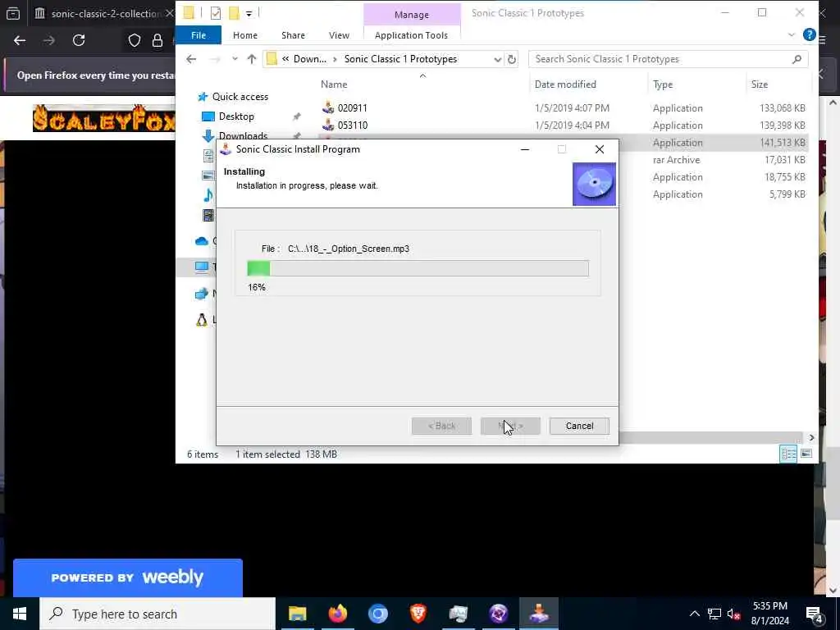The image size is (840, 630).
Task: Open File Explorer from taskbar
Action: tap(297, 614)
